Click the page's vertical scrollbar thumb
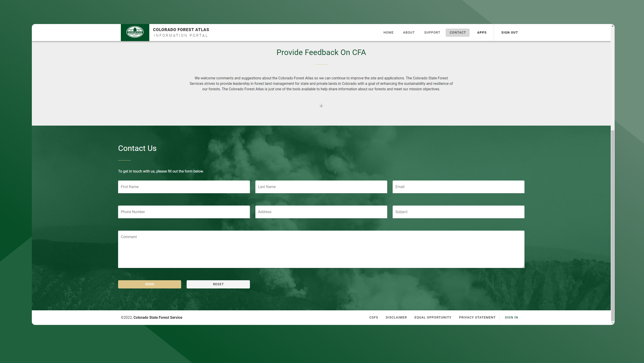This screenshot has height=363, width=644. point(612,225)
